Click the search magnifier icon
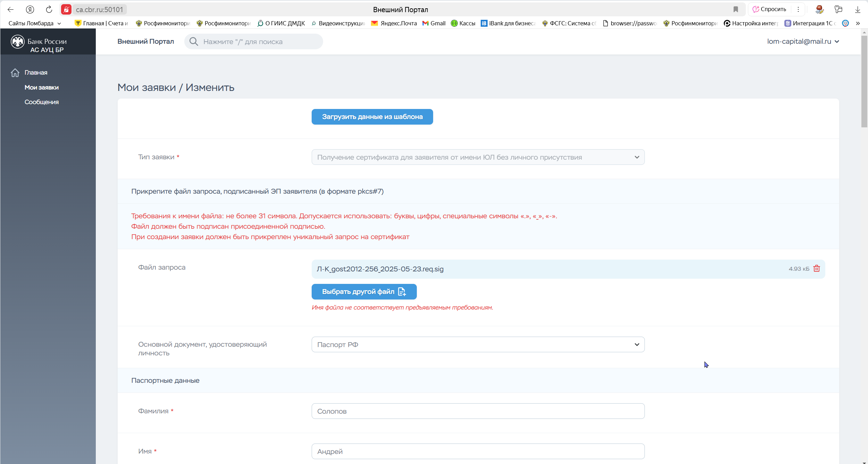The image size is (868, 464). coord(194,42)
